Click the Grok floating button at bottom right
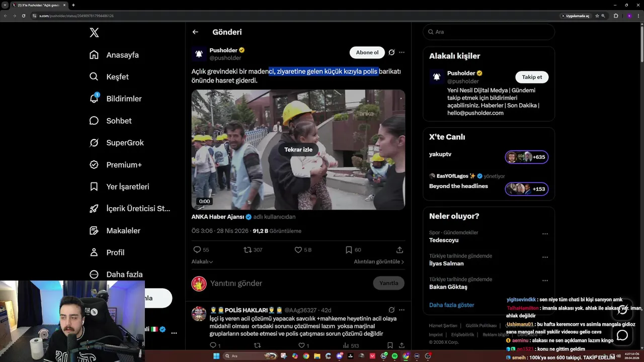This screenshot has height=362, width=644. (x=622, y=310)
